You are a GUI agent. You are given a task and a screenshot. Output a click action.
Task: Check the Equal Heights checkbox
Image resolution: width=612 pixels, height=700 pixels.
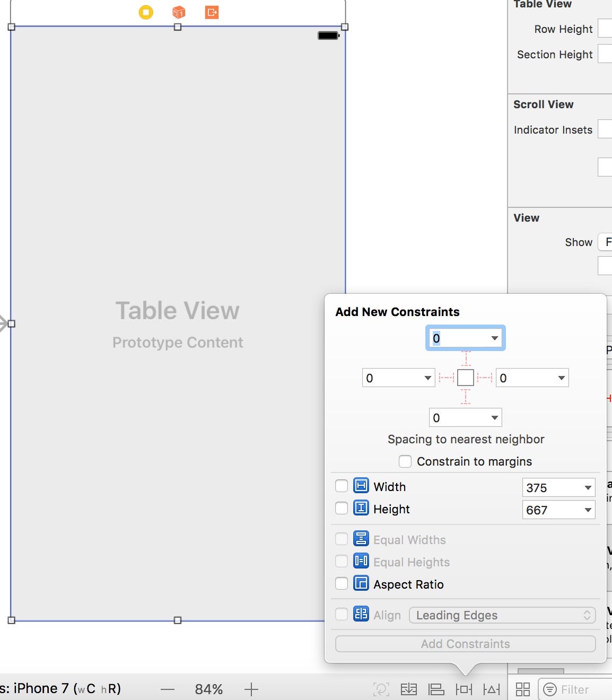click(x=342, y=561)
